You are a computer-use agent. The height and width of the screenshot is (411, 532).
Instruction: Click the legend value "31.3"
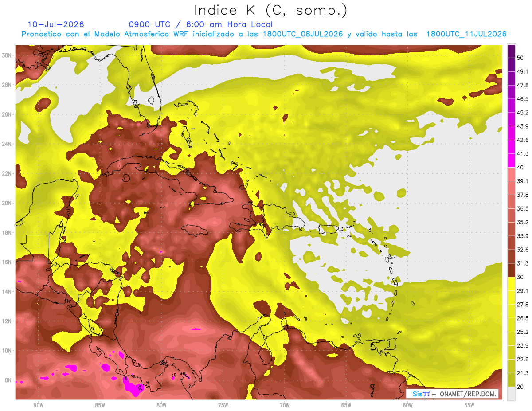(523, 263)
